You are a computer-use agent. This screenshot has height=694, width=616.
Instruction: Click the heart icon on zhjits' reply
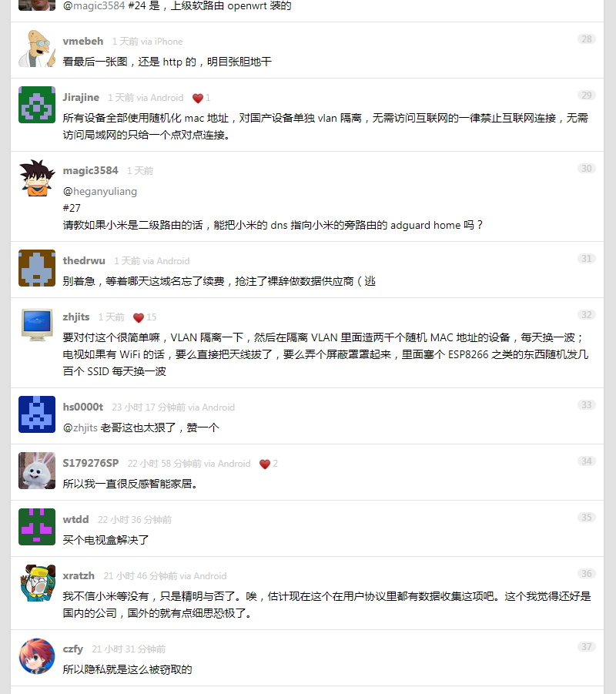point(139,318)
